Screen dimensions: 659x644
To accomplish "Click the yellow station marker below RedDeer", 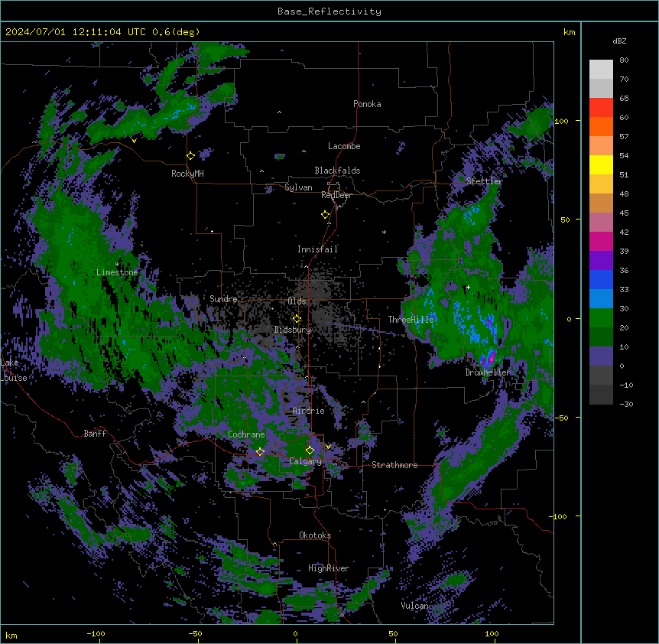I will tap(326, 215).
